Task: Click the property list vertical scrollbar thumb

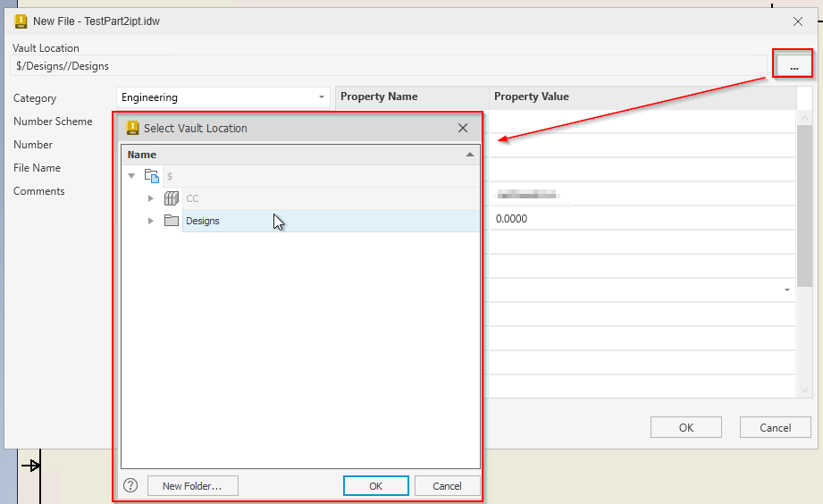Action: tap(804, 206)
